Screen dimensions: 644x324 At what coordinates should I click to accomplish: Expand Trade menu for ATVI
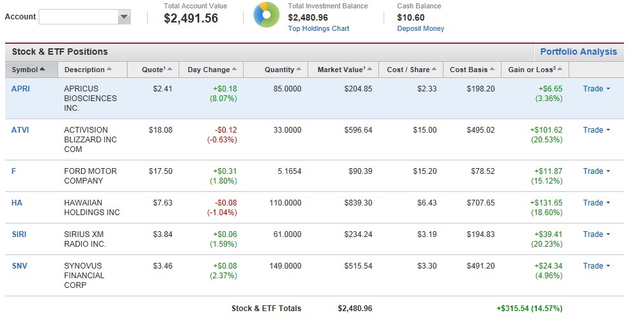(596, 130)
